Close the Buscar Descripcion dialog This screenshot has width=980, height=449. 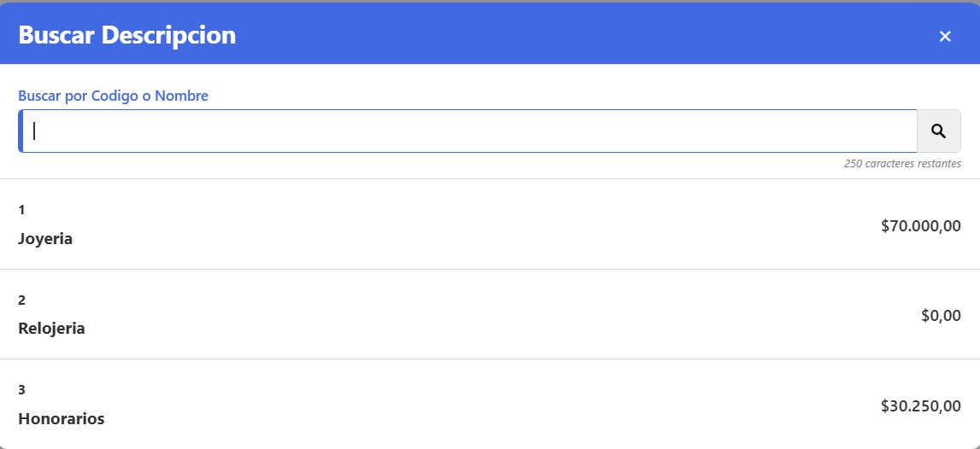pyautogui.click(x=945, y=36)
